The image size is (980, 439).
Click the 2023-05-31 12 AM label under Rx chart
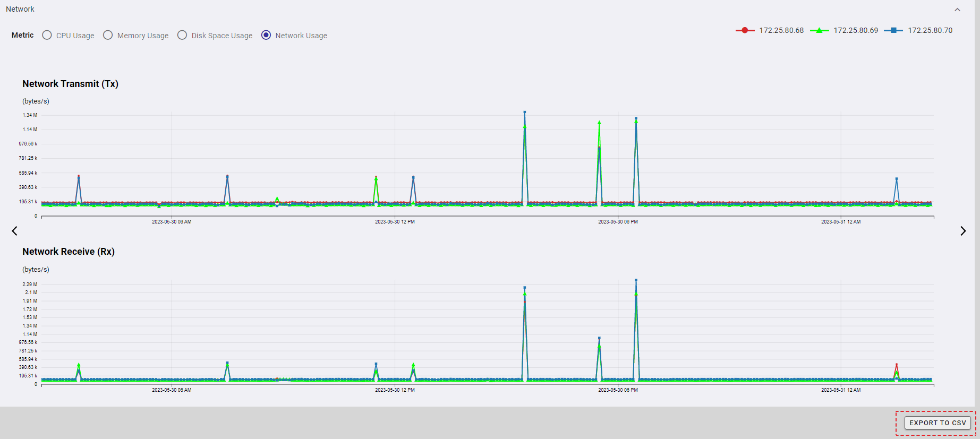(x=841, y=390)
